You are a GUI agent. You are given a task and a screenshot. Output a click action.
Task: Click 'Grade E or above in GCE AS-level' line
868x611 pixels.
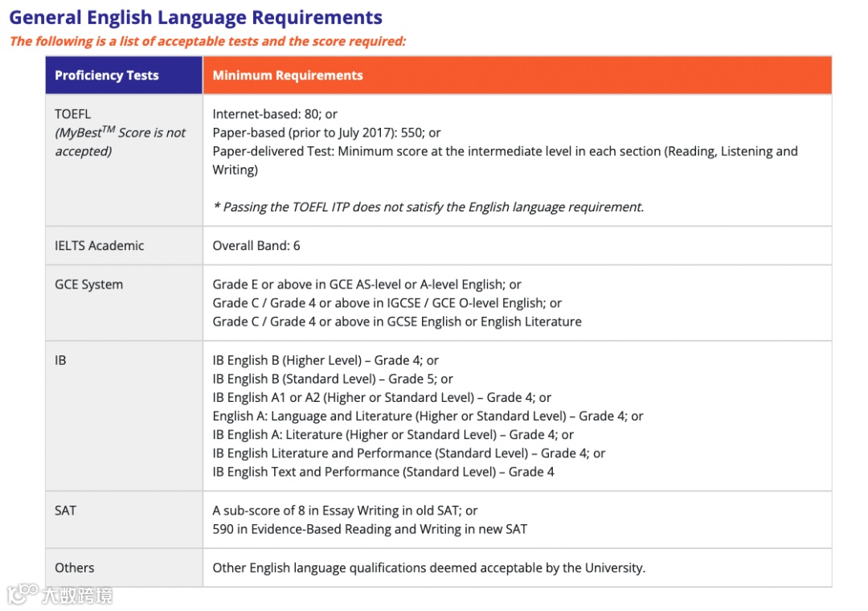[x=367, y=285]
